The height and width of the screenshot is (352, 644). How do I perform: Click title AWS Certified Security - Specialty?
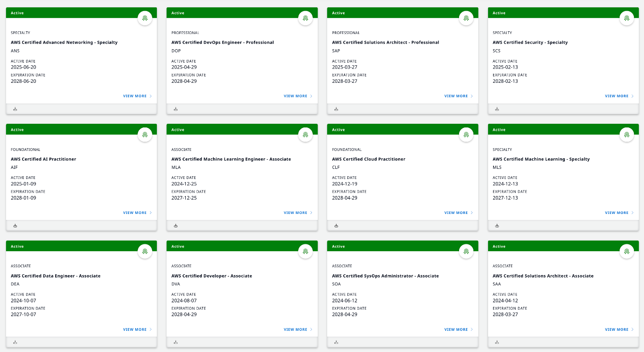(530, 42)
